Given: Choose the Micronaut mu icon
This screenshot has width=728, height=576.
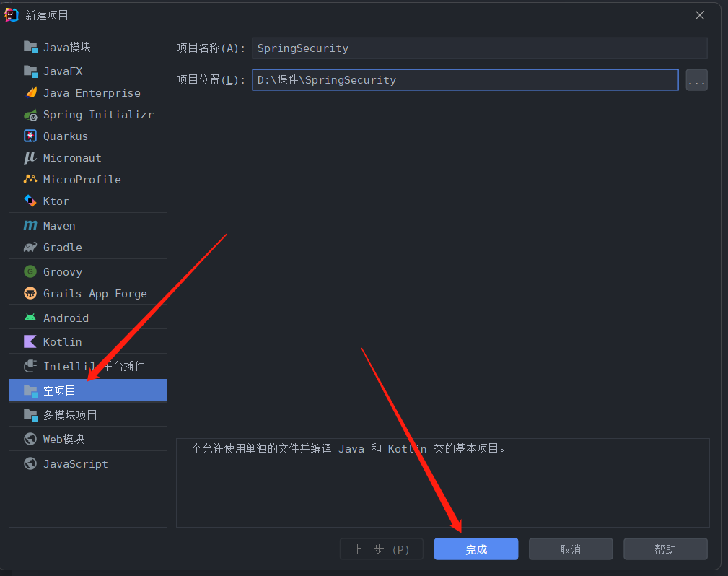Looking at the screenshot, I should pyautogui.click(x=30, y=158).
